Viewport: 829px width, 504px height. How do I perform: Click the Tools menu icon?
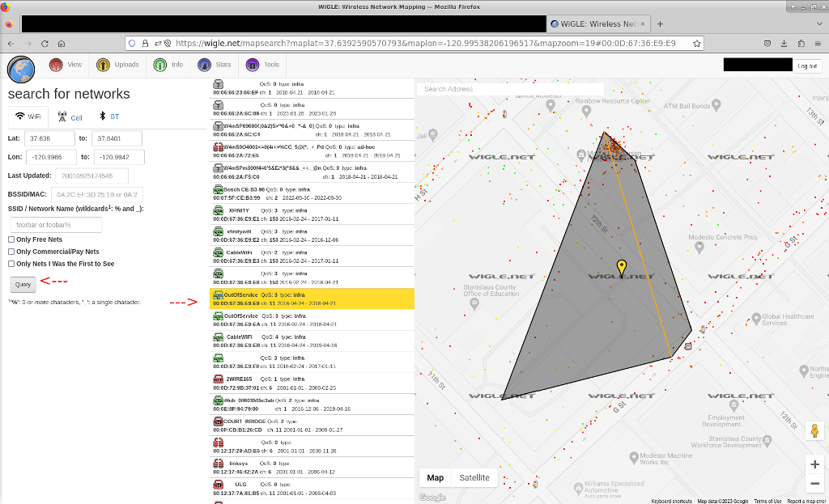tap(253, 65)
